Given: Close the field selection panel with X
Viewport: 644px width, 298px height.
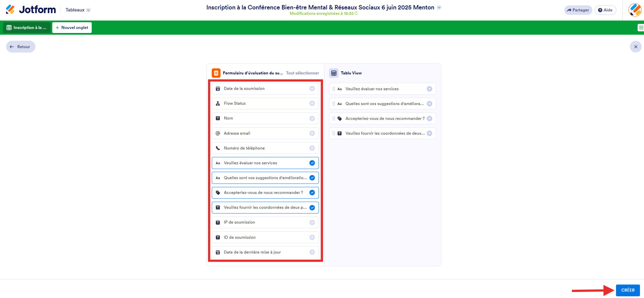Looking at the screenshot, I should click(x=636, y=47).
